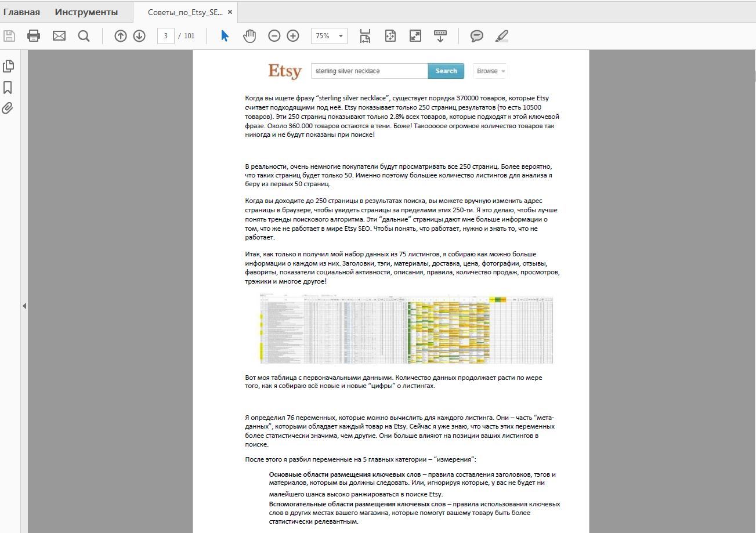This screenshot has height=533, width=756.
Task: Choose the Selection arrow tool
Action: 225,36
